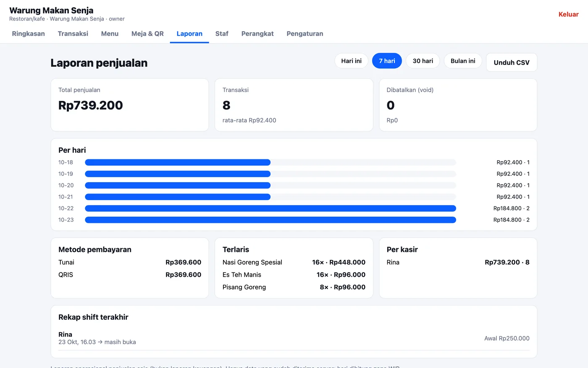Click Rina in the Per kasir card
588x368 pixels.
393,262
